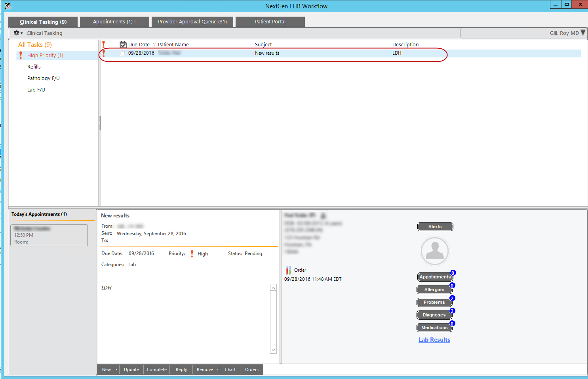Select the 12:50 PM appointment card
The height and width of the screenshot is (379, 588).
[x=49, y=235]
